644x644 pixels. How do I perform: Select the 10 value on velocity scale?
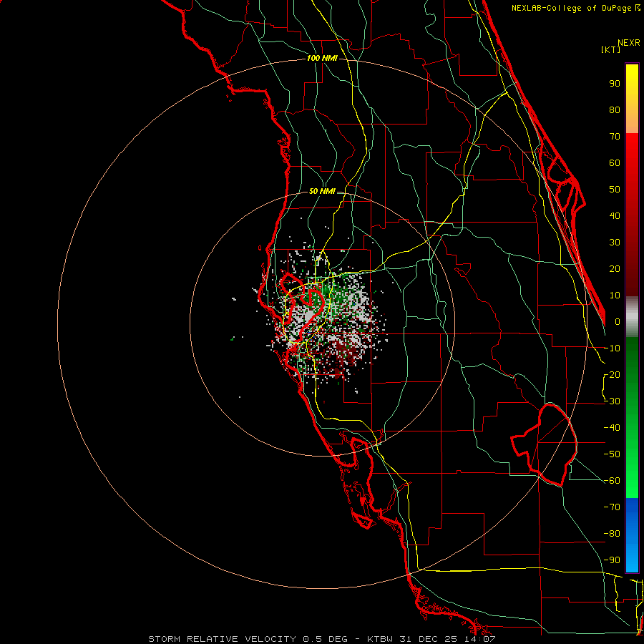coord(615,296)
